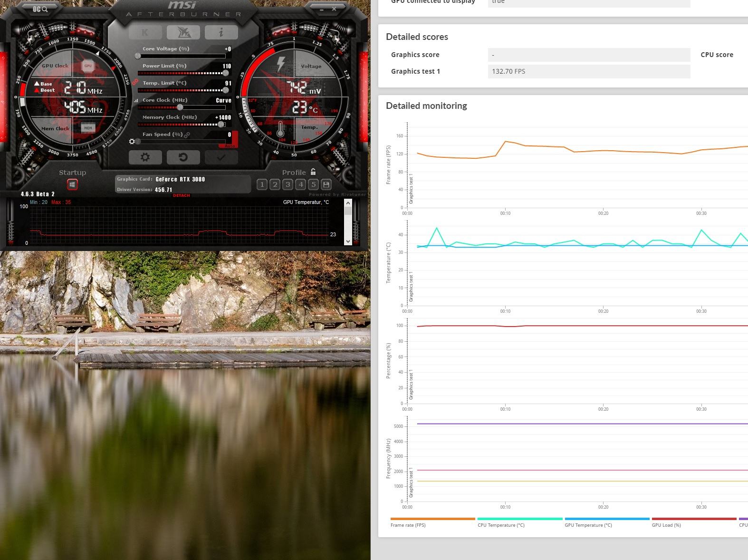The width and height of the screenshot is (748, 560).
Task: Toggle fan speed Auto mode
Action: click(x=230, y=146)
